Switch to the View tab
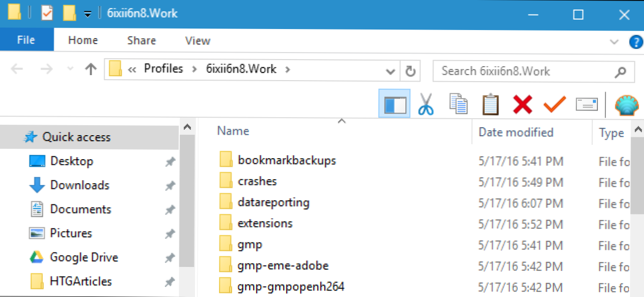The image size is (644, 297). pos(197,41)
